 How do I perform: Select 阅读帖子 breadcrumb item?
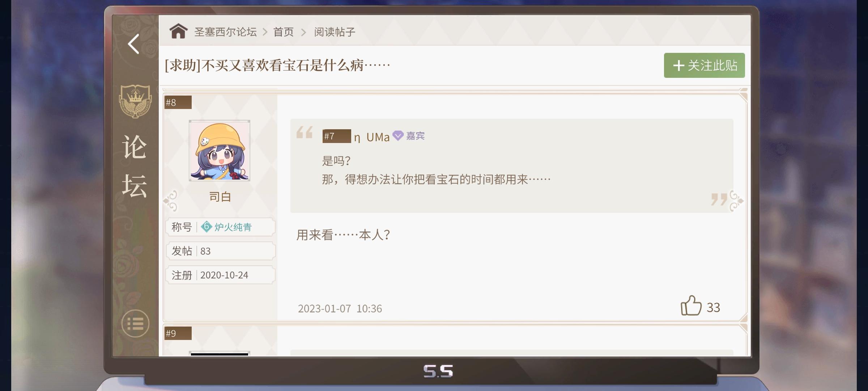(335, 32)
